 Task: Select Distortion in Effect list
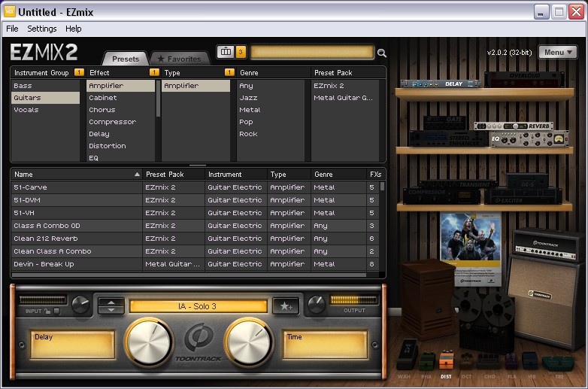(x=120, y=145)
